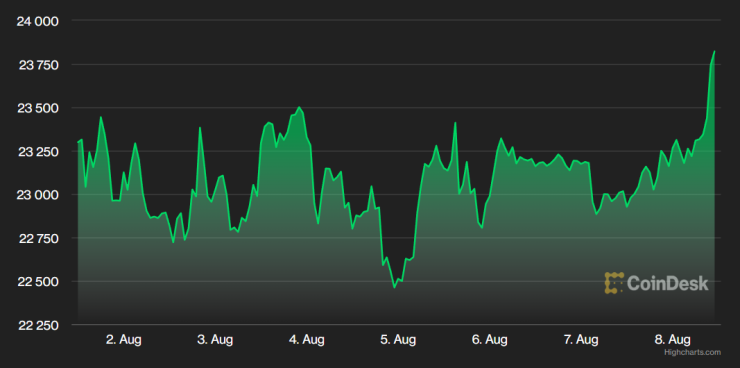The height and width of the screenshot is (368, 740).
Task: Select the 23 000 y-axis label
Action: pos(38,195)
